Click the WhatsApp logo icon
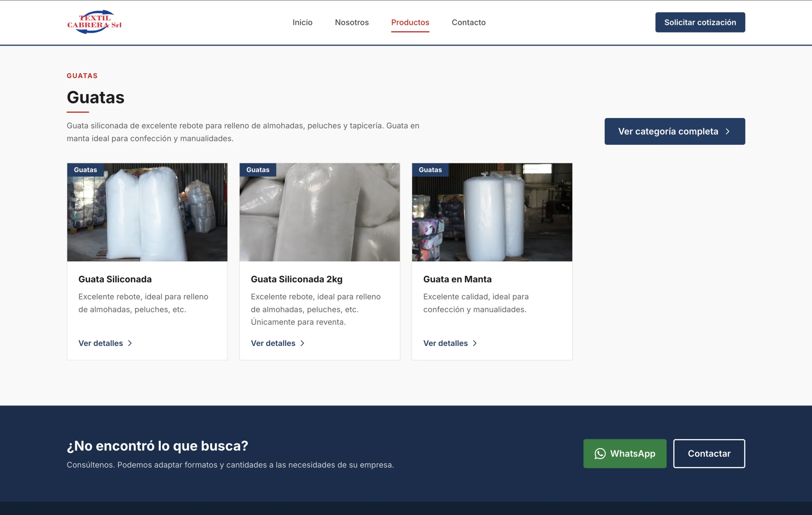 (x=600, y=454)
